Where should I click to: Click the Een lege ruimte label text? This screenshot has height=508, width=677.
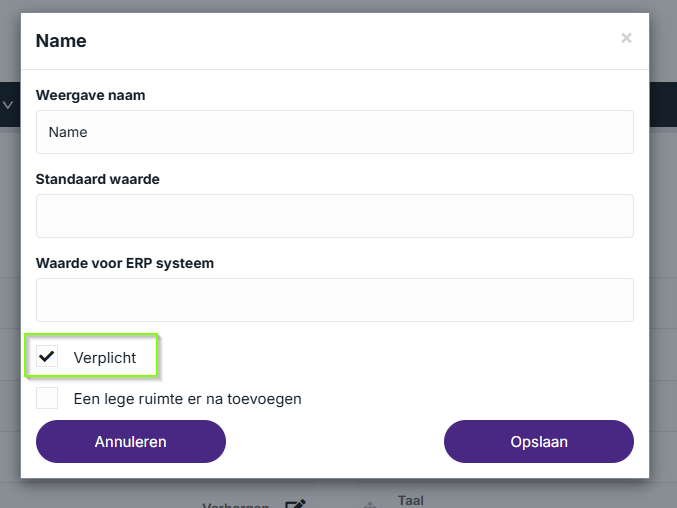187,399
